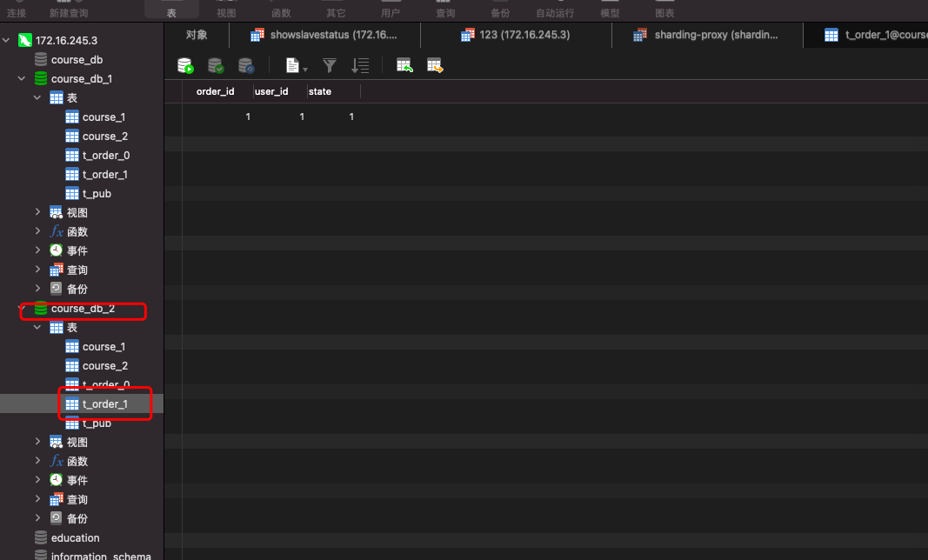Viewport: 928px width, 560px height.
Task: Click the 视图 view icon under course_db_2
Action: (57, 443)
